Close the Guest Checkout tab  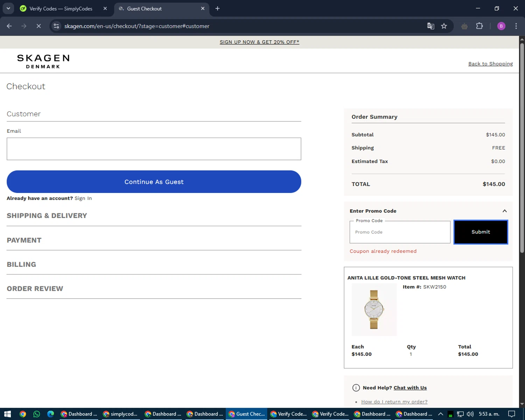pos(203,9)
